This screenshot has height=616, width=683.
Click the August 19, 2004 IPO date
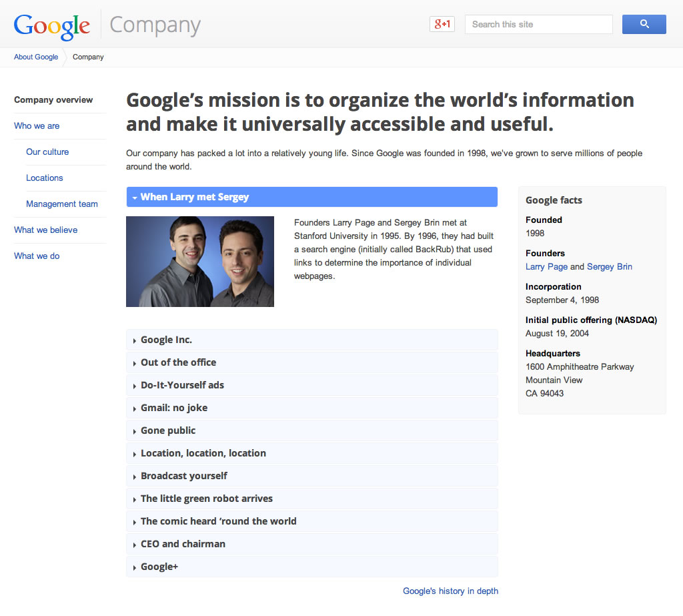coord(557,334)
